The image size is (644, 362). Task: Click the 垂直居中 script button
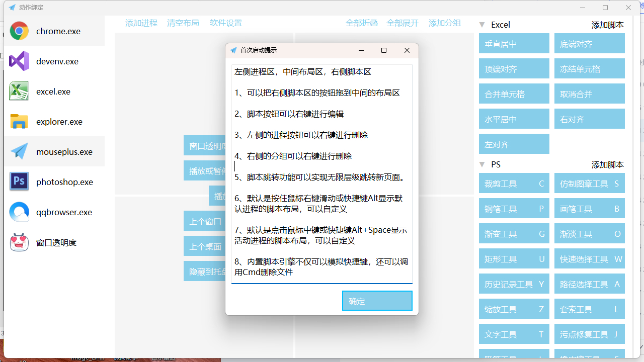click(x=514, y=44)
